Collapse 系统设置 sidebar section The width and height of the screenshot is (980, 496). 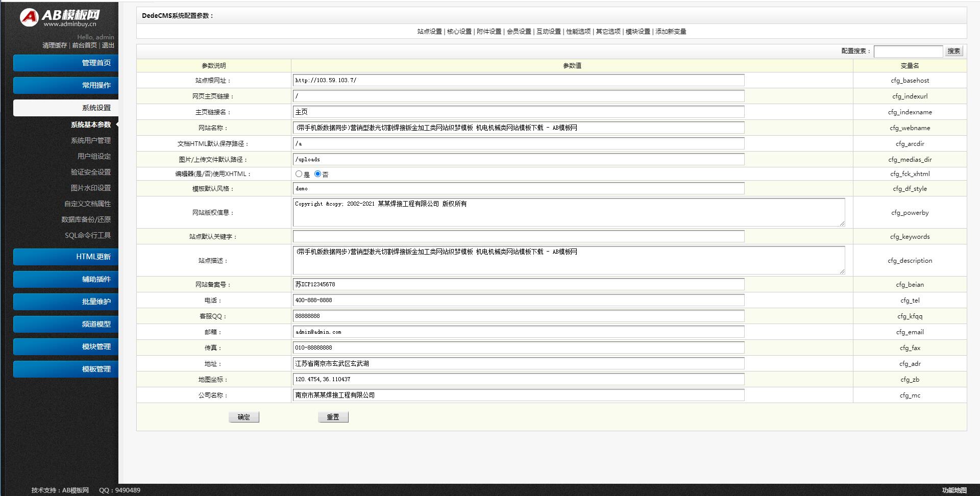coord(66,108)
